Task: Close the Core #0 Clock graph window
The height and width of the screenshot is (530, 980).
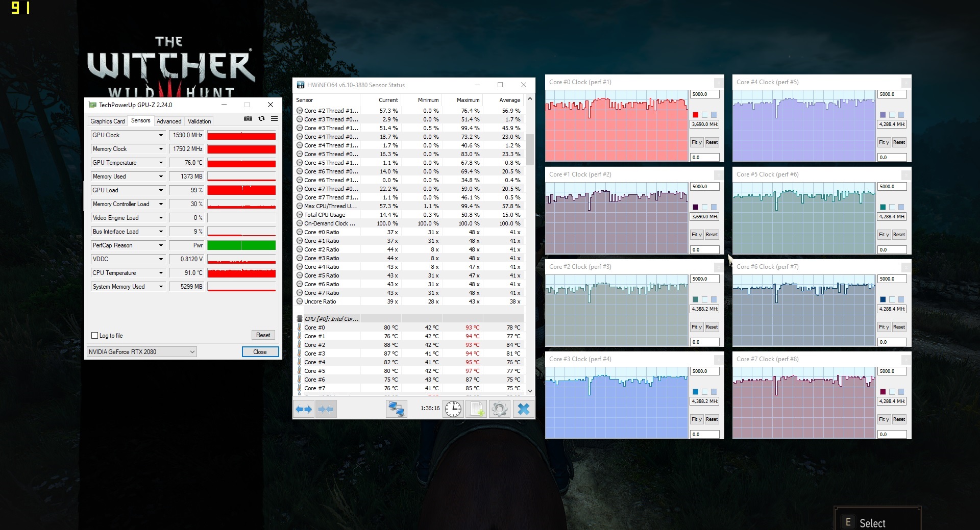Action: 718,82
